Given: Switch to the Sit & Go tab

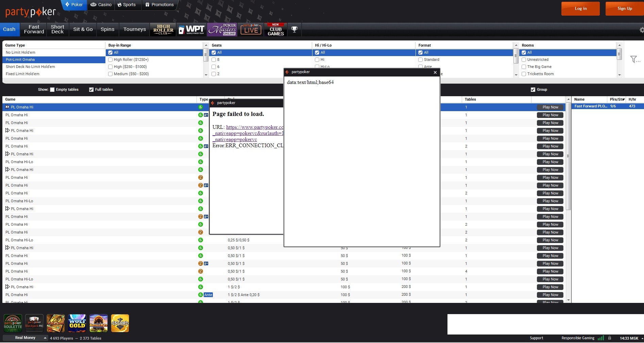Looking at the screenshot, I should coord(83,30).
